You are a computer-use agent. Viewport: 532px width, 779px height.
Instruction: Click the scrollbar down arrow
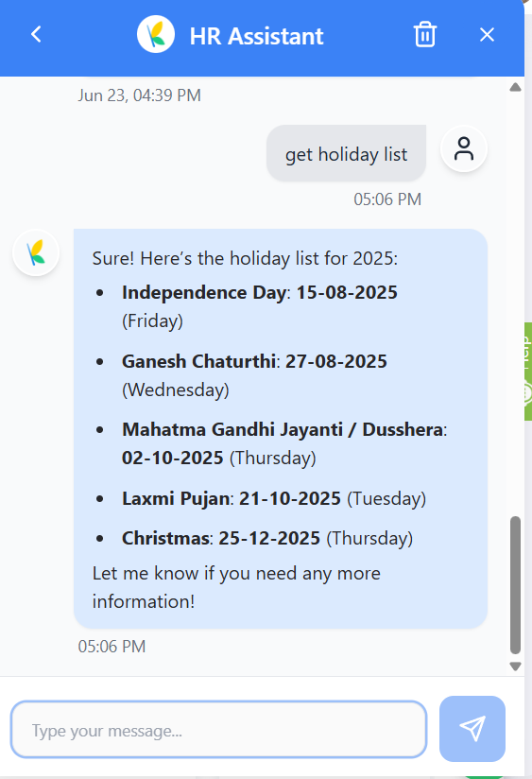pos(515,666)
